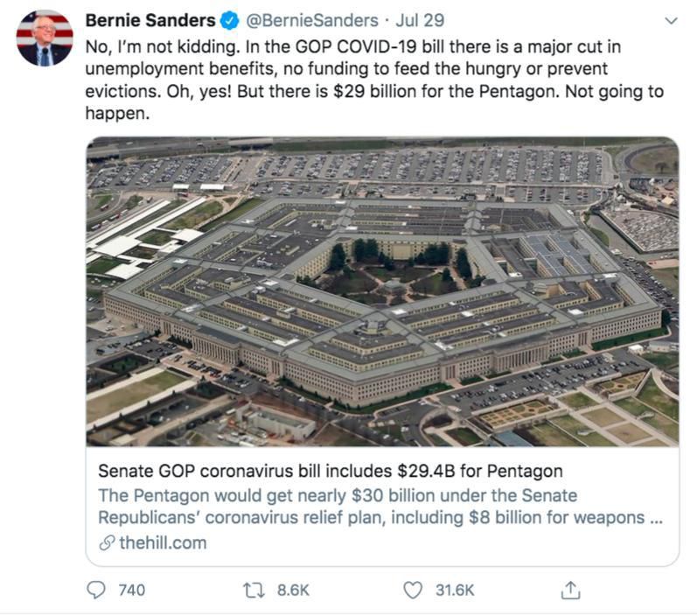Click the reply speech bubble icon
The width and height of the screenshot is (697, 616).
pos(96,590)
